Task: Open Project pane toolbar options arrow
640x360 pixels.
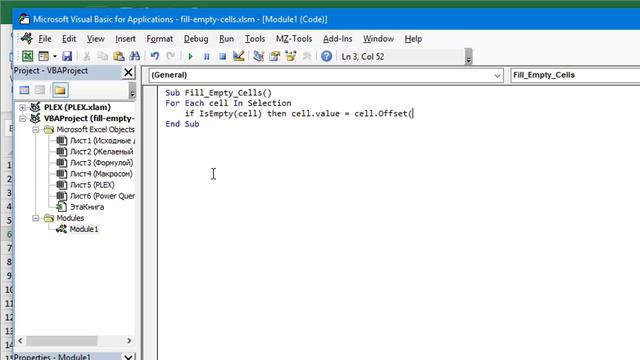Action: coord(132,90)
